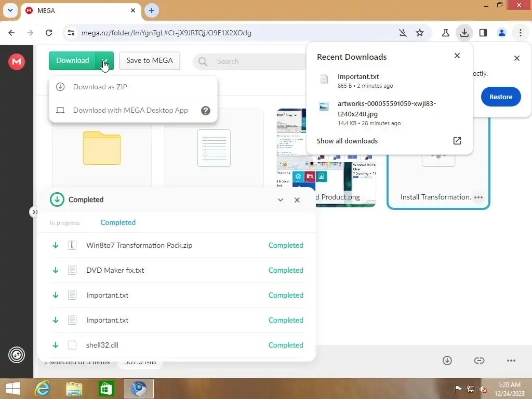
Task: Open artworks jpg file in Recent Downloads
Action: click(x=389, y=113)
